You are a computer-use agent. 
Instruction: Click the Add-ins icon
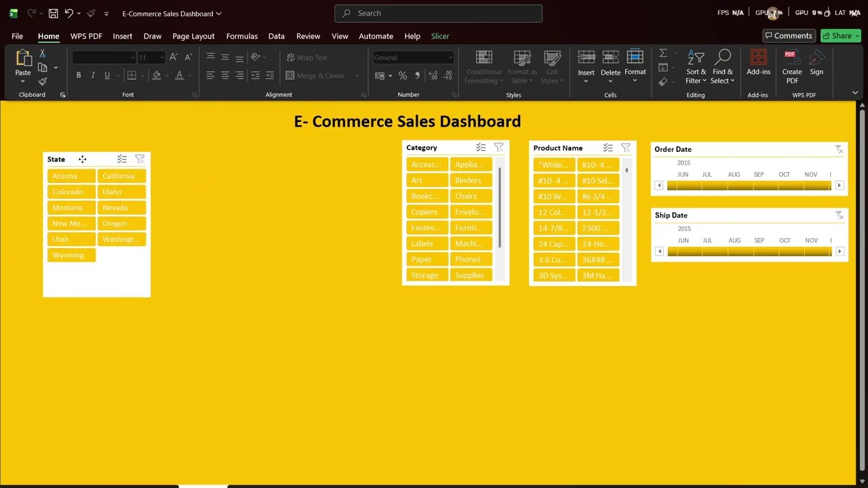(758, 58)
